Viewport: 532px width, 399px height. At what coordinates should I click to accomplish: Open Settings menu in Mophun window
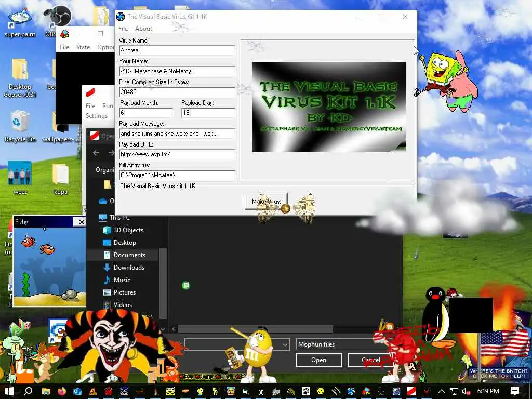tap(96, 116)
